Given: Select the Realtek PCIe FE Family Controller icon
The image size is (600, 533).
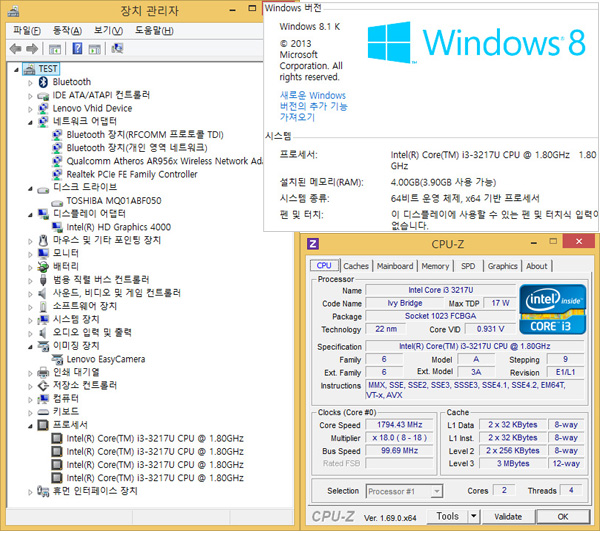Looking at the screenshot, I should pyautogui.click(x=57, y=174).
